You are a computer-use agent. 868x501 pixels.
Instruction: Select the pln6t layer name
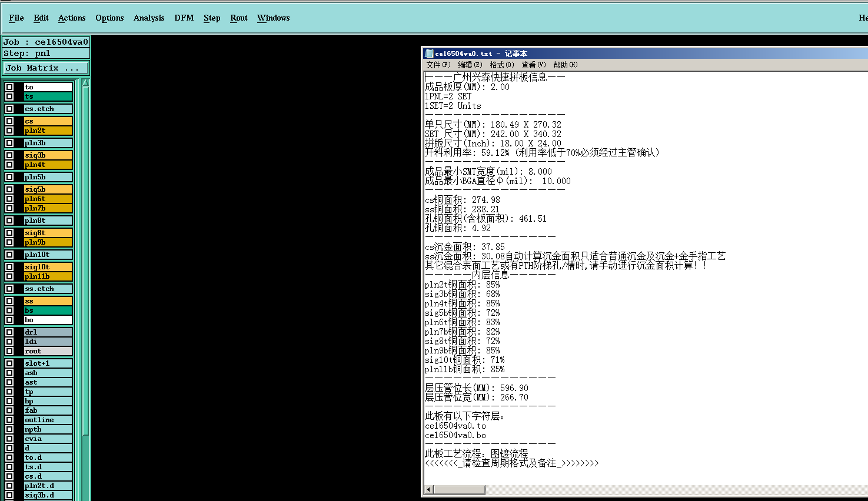48,199
